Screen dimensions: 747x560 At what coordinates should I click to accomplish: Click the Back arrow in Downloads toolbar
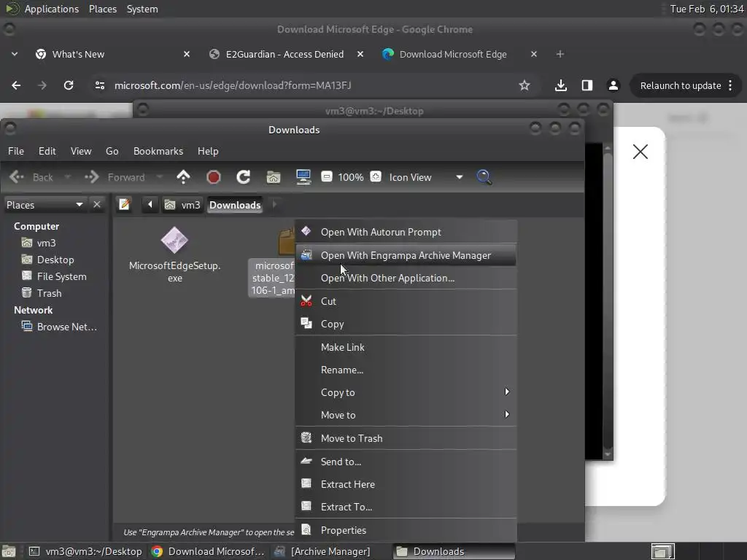click(x=17, y=177)
